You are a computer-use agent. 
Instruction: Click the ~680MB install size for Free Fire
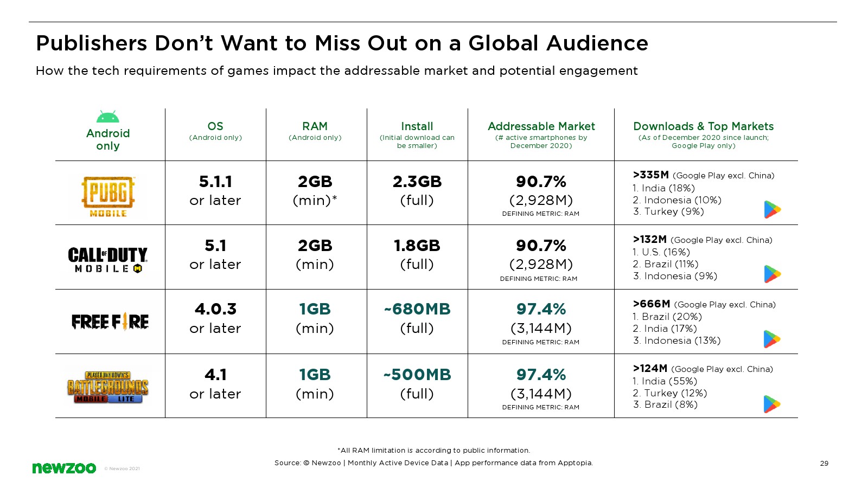pyautogui.click(x=417, y=309)
